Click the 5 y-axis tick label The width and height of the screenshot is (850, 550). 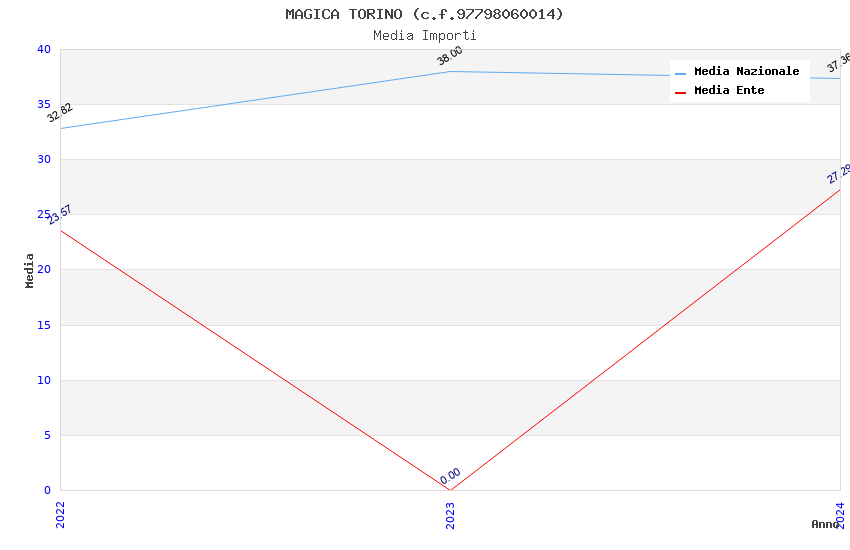click(46, 435)
